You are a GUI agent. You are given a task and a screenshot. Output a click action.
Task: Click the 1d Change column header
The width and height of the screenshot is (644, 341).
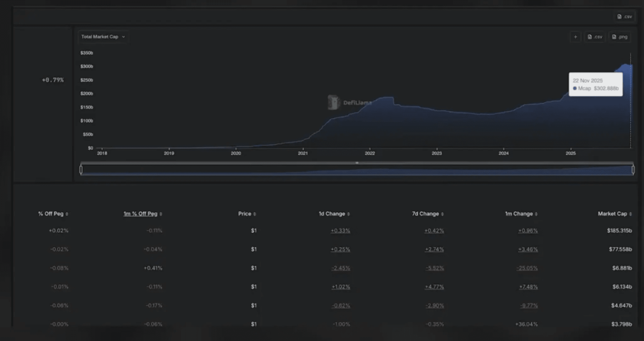(x=332, y=214)
